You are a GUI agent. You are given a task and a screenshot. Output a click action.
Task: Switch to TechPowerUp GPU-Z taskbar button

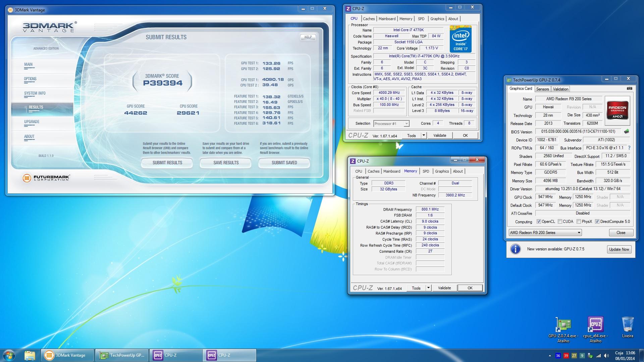click(122, 355)
